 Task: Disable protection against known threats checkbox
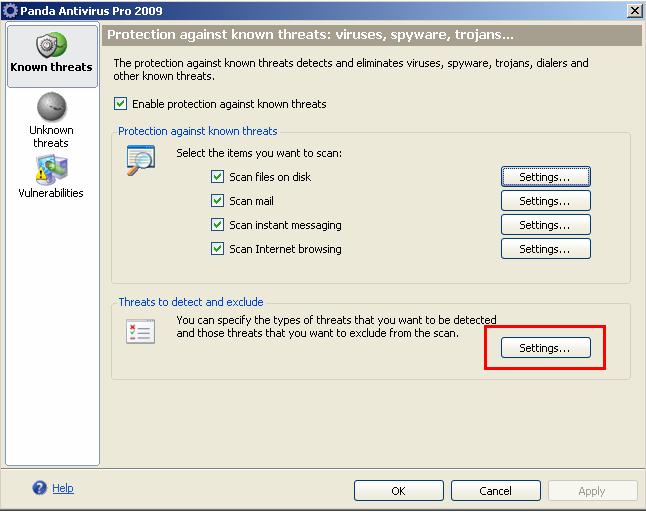[x=121, y=104]
